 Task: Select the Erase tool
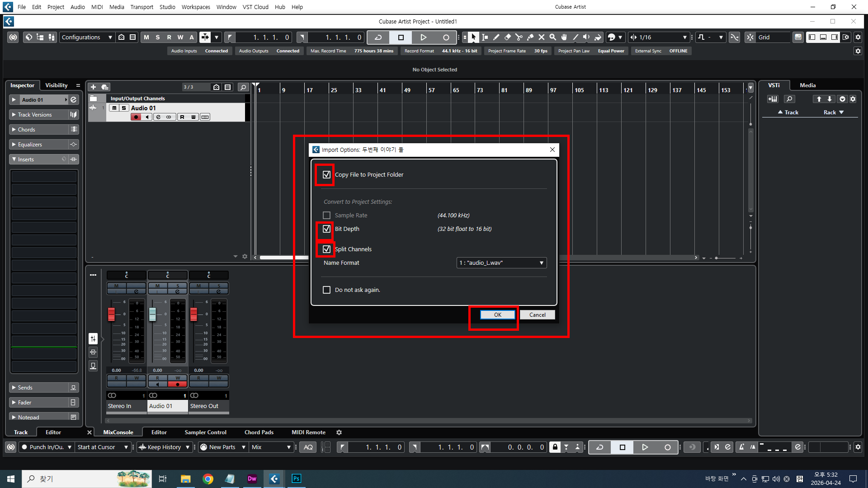click(507, 38)
